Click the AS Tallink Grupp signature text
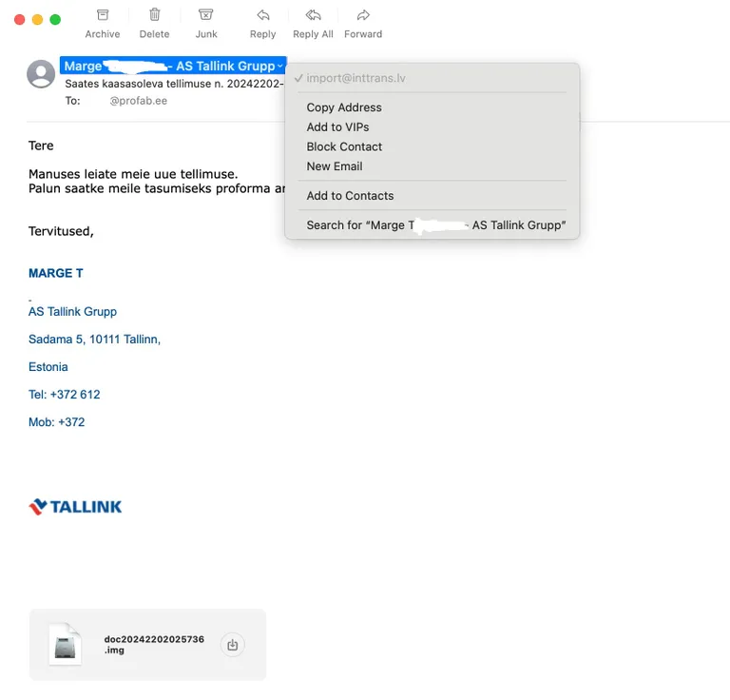730x700 pixels. click(x=72, y=312)
